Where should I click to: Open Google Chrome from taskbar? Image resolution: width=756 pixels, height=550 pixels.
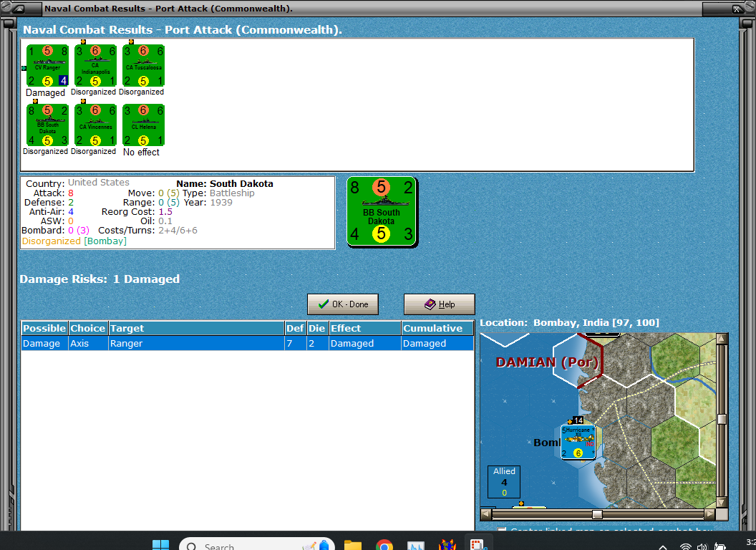click(x=384, y=545)
